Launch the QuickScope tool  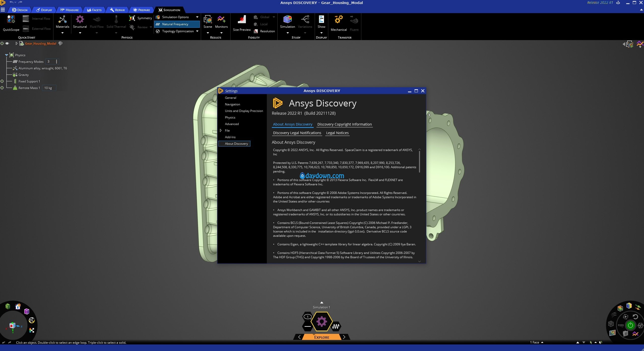(x=11, y=19)
